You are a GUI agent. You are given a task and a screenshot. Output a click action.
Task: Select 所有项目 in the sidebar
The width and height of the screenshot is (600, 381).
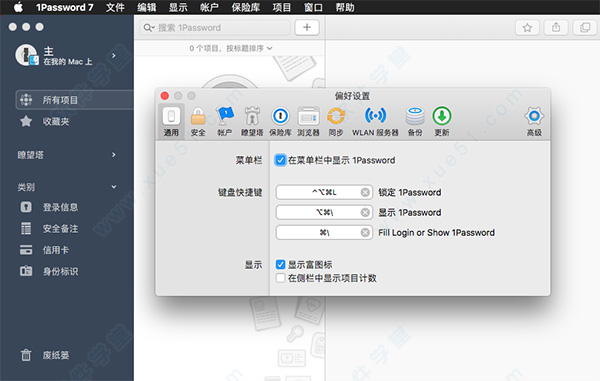click(75, 100)
